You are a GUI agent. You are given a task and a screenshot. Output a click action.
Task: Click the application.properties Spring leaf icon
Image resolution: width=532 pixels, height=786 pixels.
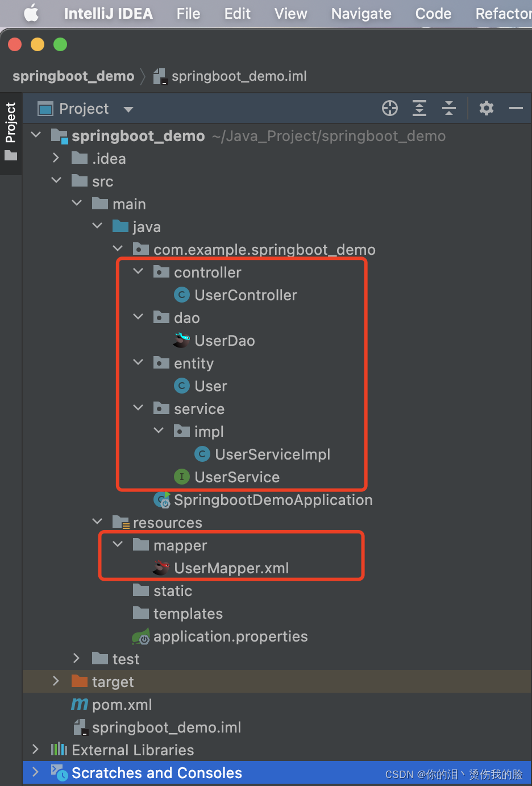click(141, 636)
